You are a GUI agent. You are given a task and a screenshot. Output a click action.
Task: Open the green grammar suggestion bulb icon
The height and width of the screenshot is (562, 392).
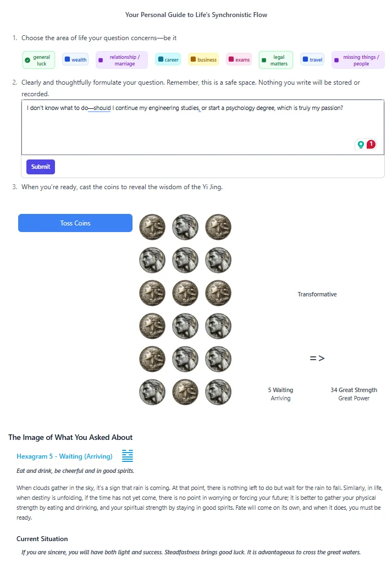tap(361, 145)
